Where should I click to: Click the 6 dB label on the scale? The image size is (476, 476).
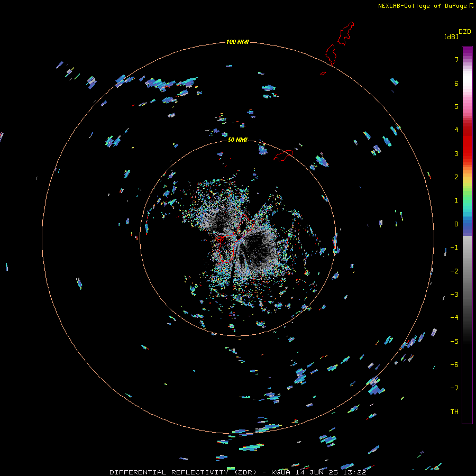(456, 83)
